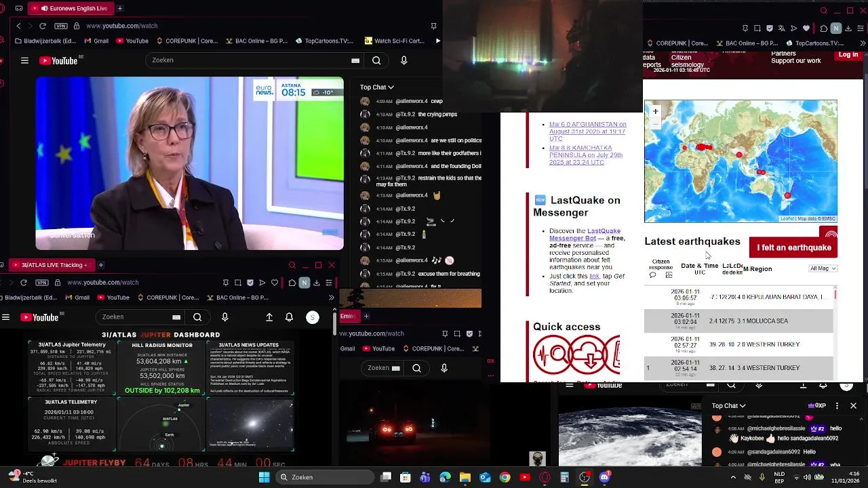Open downloads in EMSC window toolbar

tap(850, 28)
